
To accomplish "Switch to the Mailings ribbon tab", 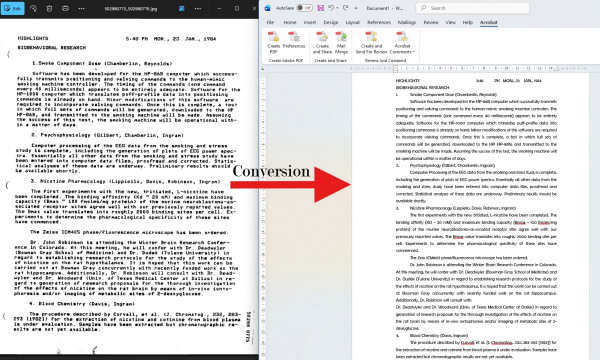I will [407, 23].
